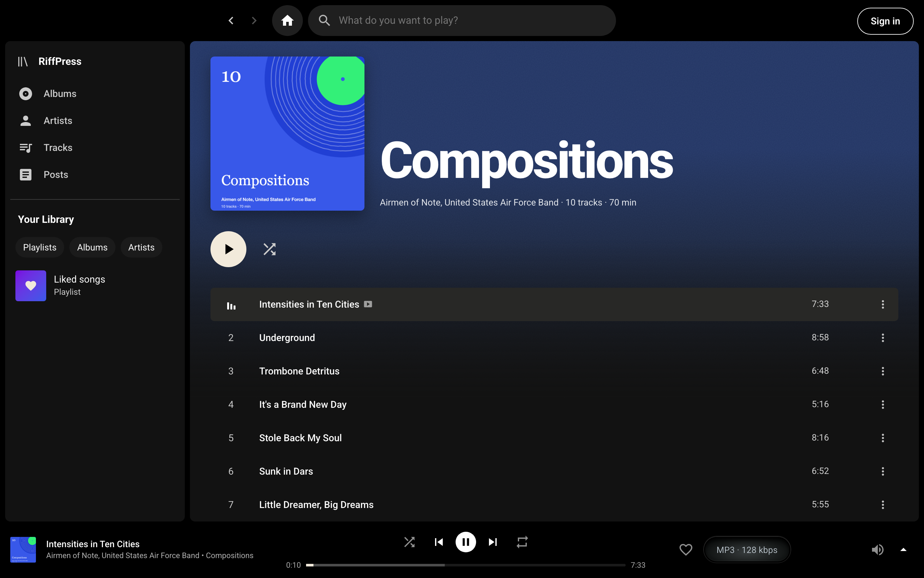
Task: Skip to previous track
Action: point(439,542)
